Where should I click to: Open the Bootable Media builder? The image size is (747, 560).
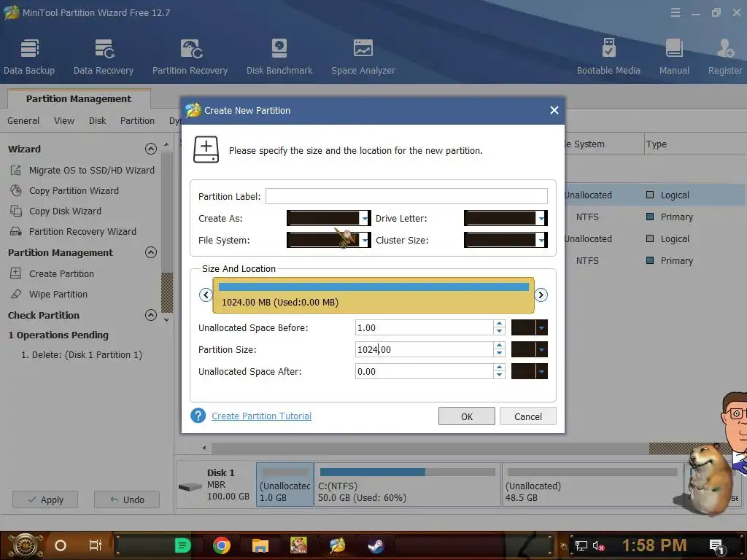tap(608, 57)
